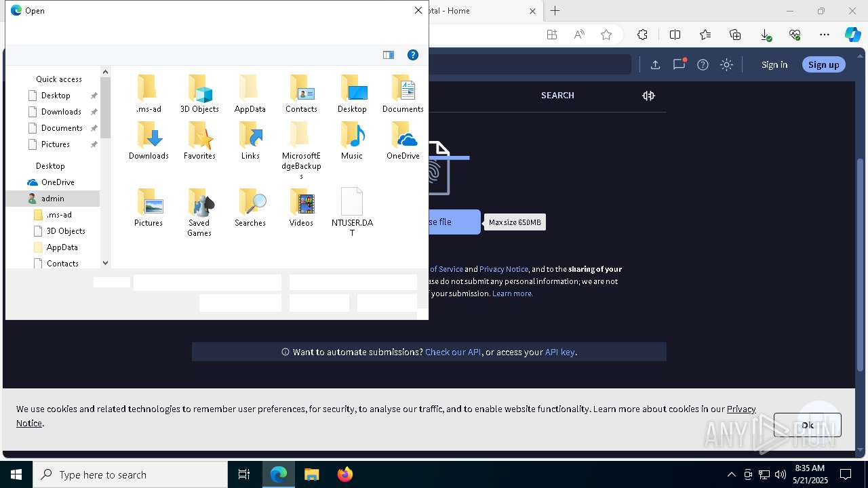The height and width of the screenshot is (488, 868).
Task: Open the notifications icon in VirusTotal header
Action: (679, 64)
